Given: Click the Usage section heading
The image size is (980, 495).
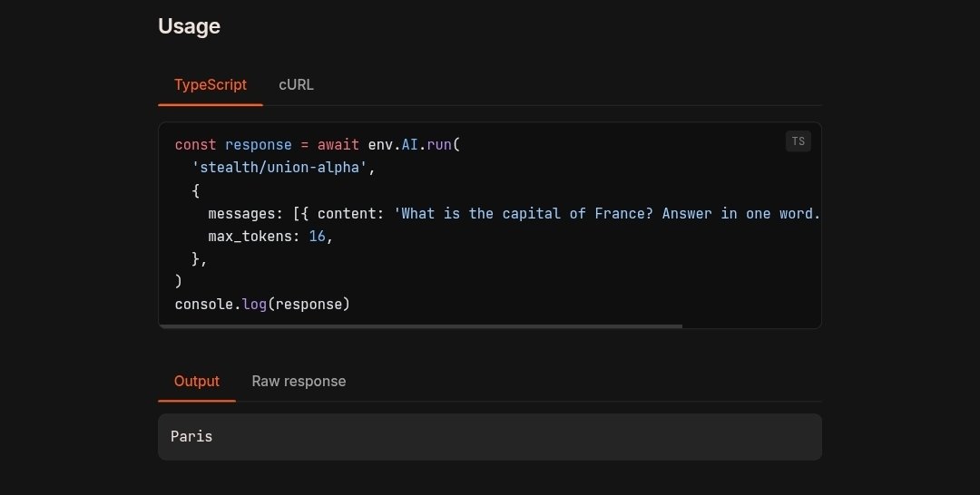Looking at the screenshot, I should 189,26.
